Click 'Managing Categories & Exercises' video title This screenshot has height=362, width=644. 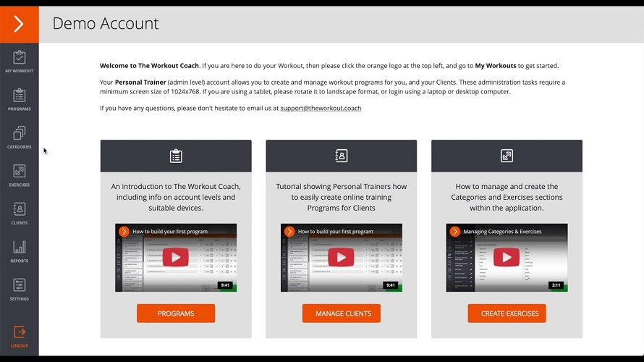pos(502,232)
